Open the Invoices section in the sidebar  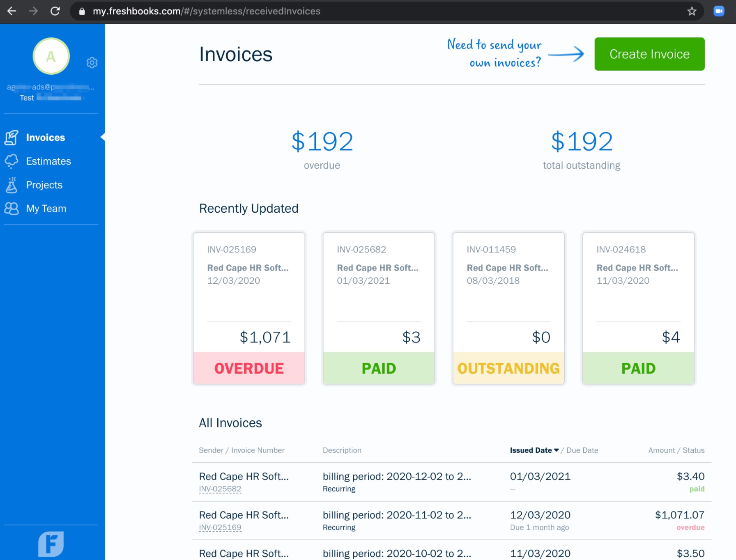click(x=45, y=137)
